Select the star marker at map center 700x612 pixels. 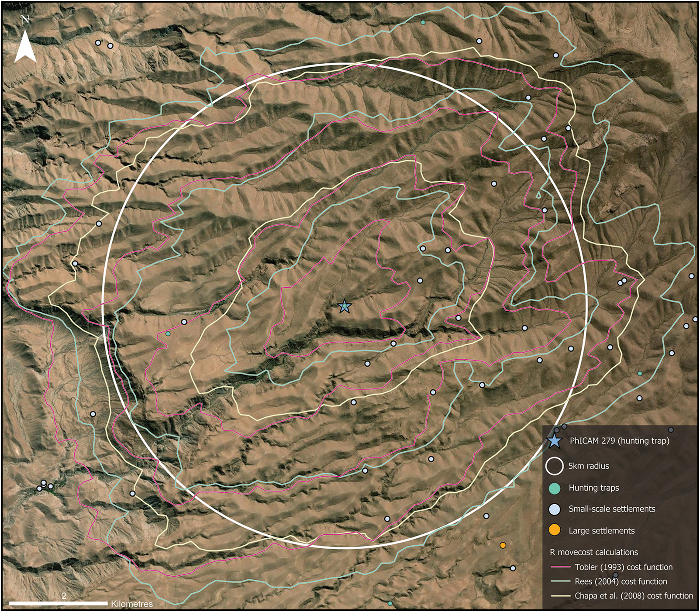click(345, 307)
